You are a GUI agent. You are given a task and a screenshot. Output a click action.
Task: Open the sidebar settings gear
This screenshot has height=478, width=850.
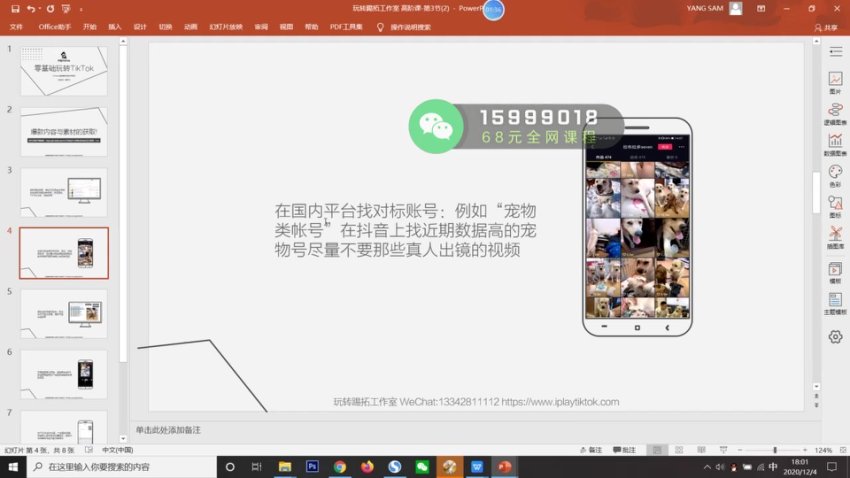coord(834,337)
